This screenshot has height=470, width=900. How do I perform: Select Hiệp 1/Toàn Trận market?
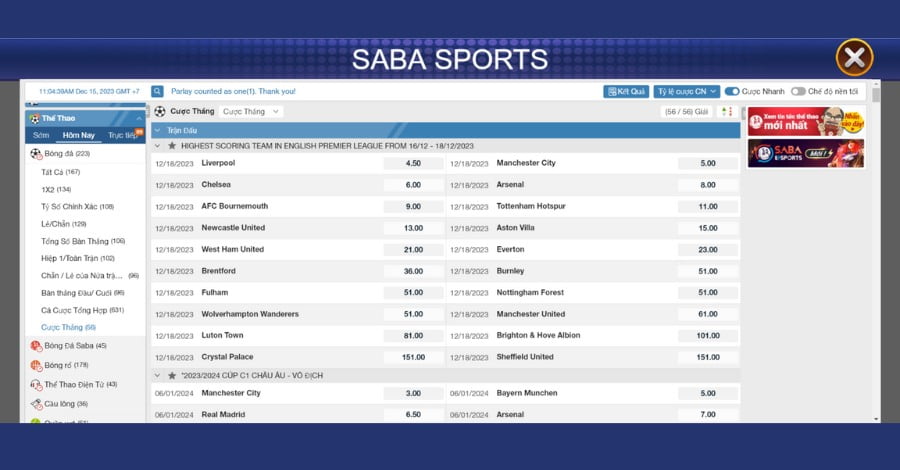77,258
